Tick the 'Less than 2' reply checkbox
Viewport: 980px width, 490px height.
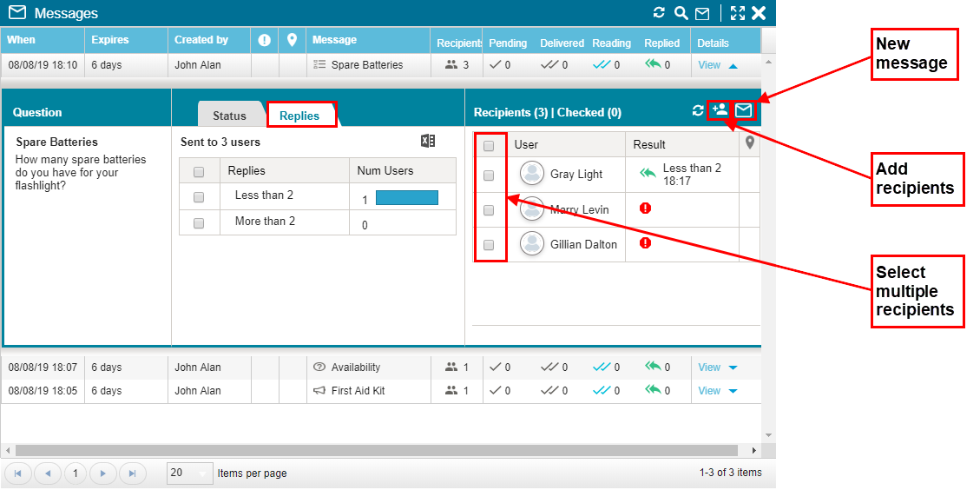click(x=199, y=196)
